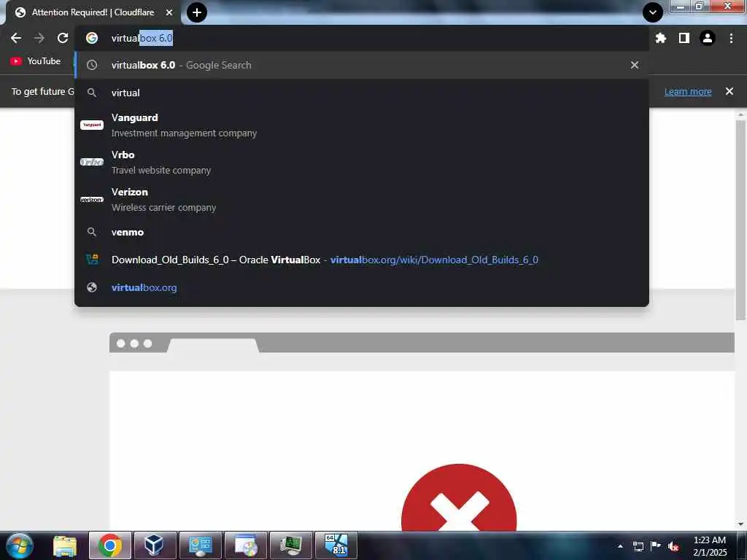This screenshot has width=747, height=560.
Task: Open Chrome's three-dot menu
Action: 731,38
